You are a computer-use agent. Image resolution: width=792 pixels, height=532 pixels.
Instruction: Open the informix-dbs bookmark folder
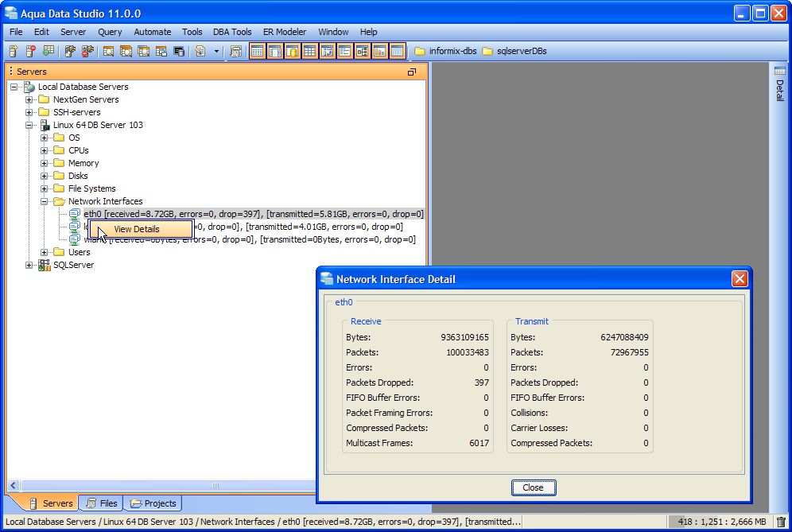click(x=445, y=51)
